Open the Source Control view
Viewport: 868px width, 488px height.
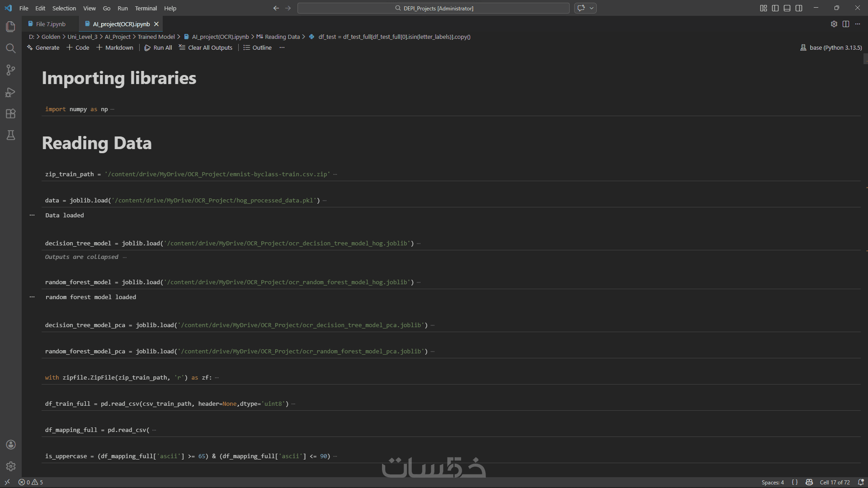pyautogui.click(x=10, y=70)
